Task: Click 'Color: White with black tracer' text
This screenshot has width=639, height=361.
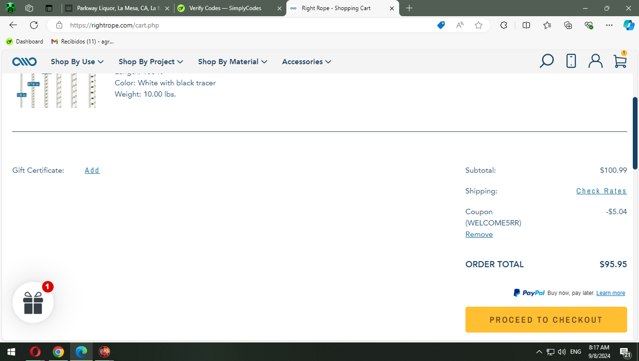Action: click(165, 83)
